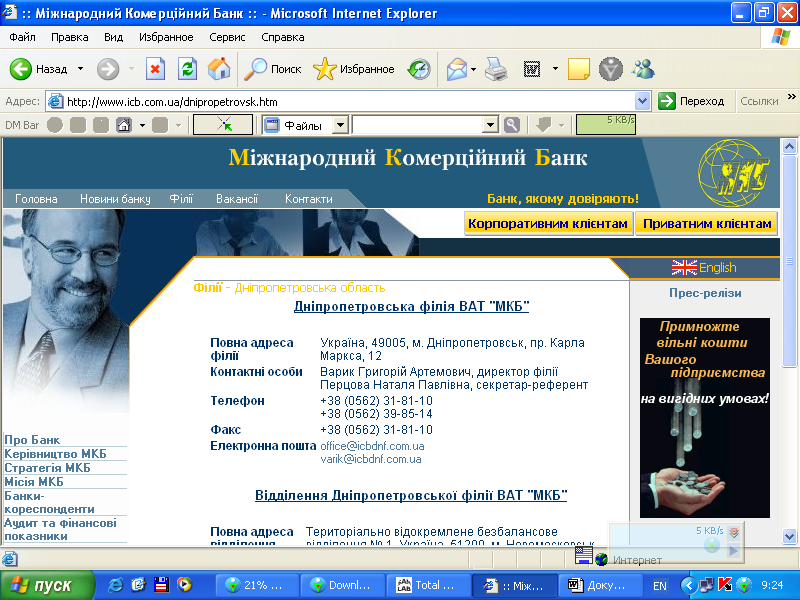Click Корпоративним клієнтам button
Screen dimensions: 800x600
tap(548, 223)
